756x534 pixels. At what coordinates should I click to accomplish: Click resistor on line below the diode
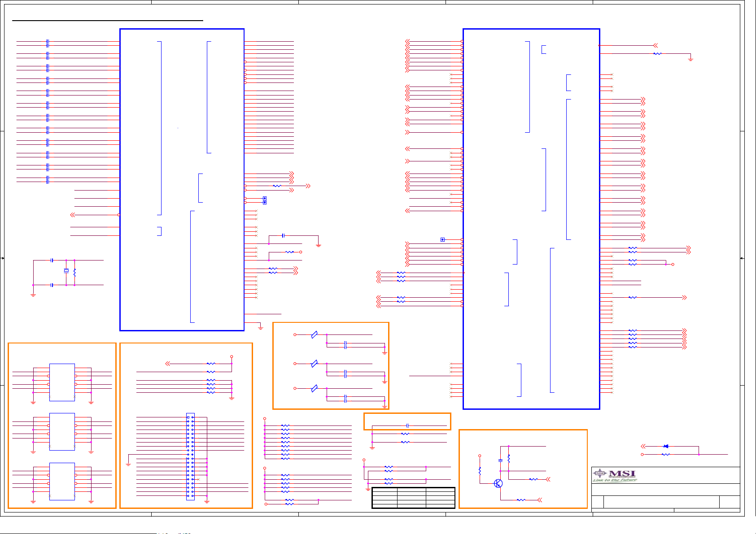tap(666, 454)
